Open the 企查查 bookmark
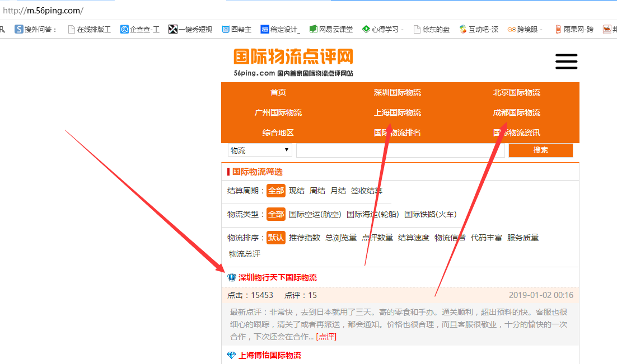617x364 pixels. click(x=140, y=29)
